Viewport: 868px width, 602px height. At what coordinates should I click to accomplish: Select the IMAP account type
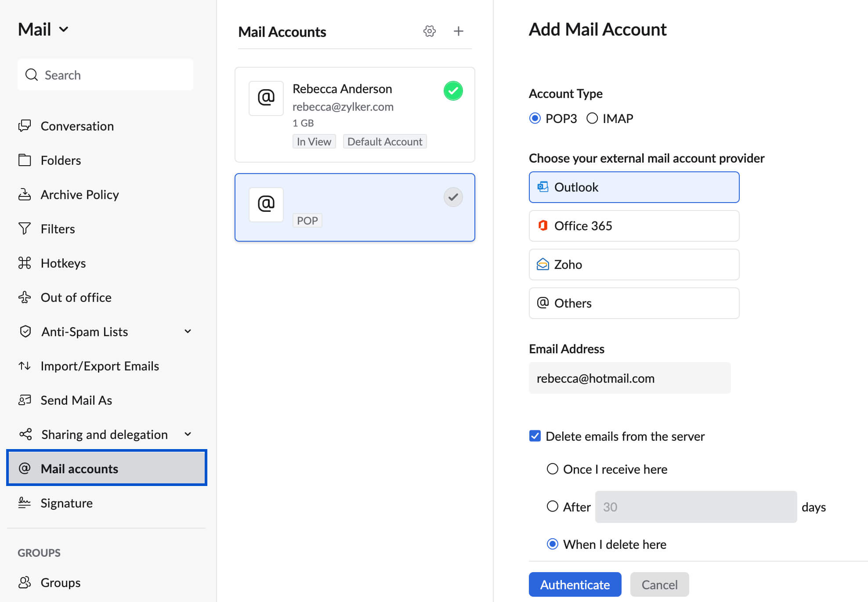[592, 118]
